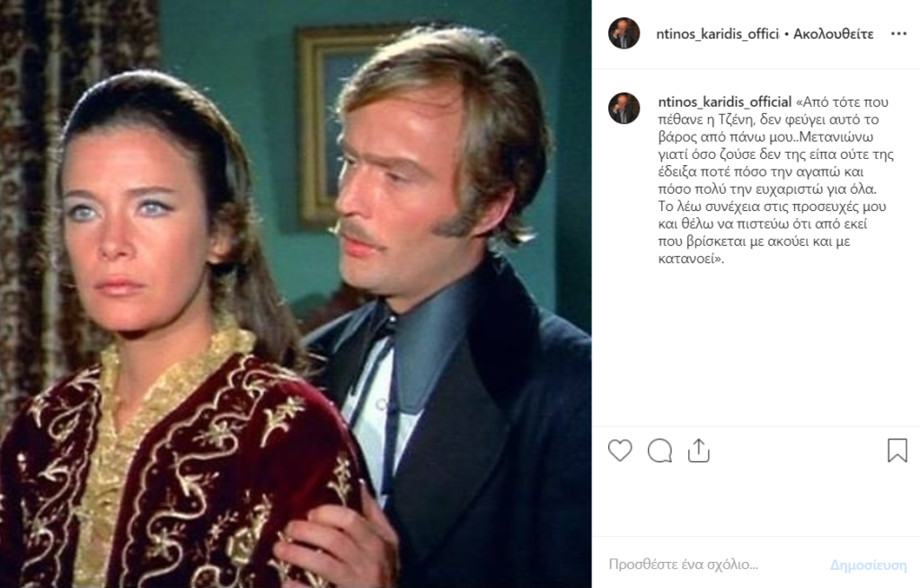The height and width of the screenshot is (588, 920).
Task: Open ntinos_karidis_offici profile from header username
Action: pos(717,34)
